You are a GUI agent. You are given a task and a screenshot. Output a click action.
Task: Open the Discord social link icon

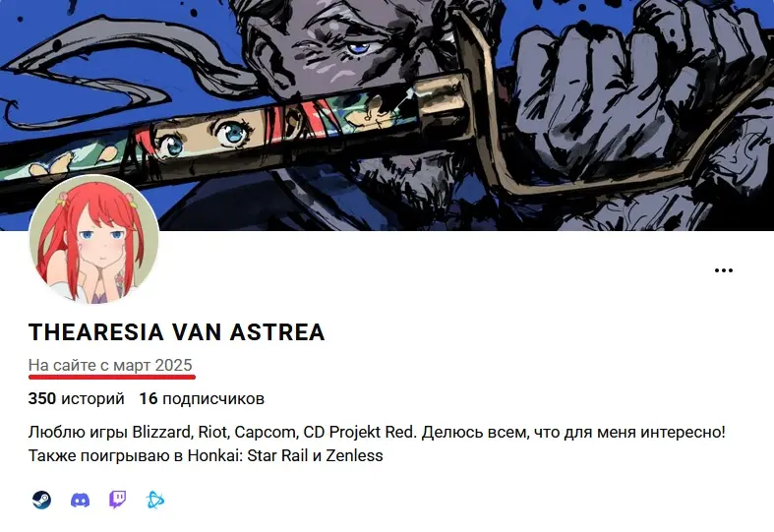(80, 500)
